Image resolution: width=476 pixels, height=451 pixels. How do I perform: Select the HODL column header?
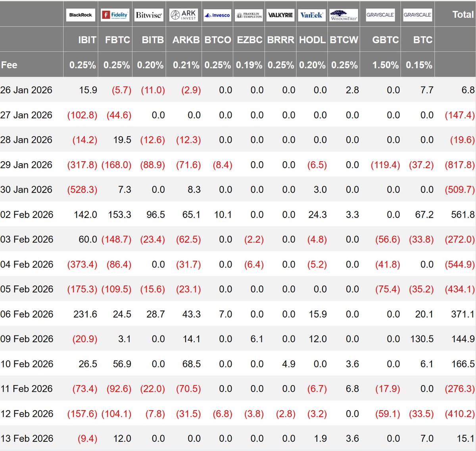(312, 40)
